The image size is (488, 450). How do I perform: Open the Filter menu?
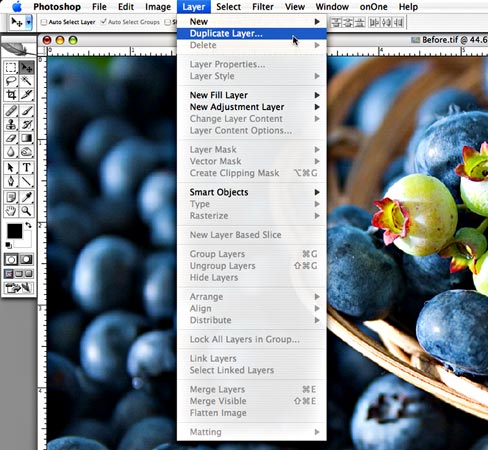(x=263, y=7)
